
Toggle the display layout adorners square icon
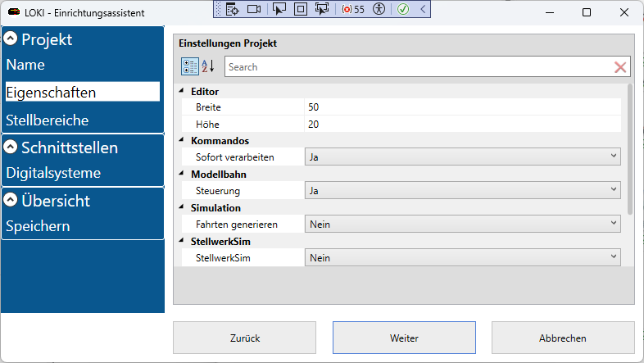pyautogui.click(x=300, y=9)
